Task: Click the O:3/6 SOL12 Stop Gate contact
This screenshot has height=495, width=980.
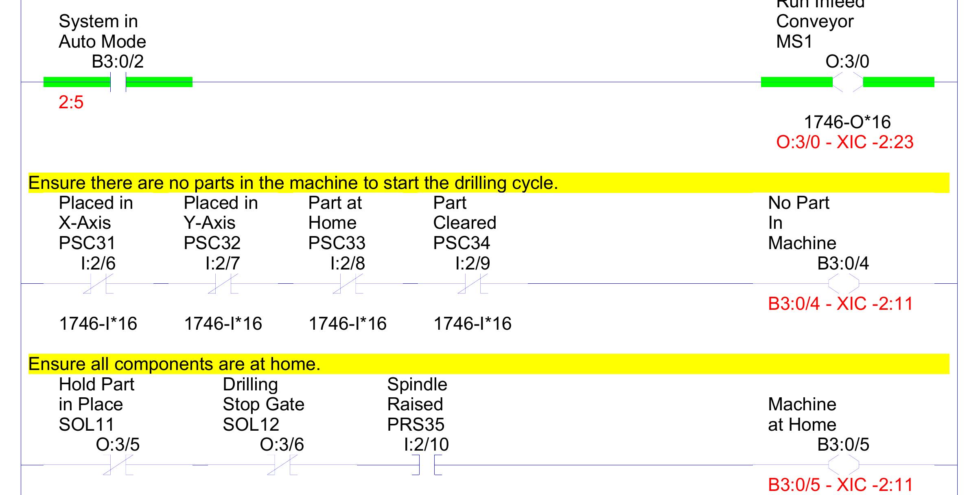Action: coord(282,465)
